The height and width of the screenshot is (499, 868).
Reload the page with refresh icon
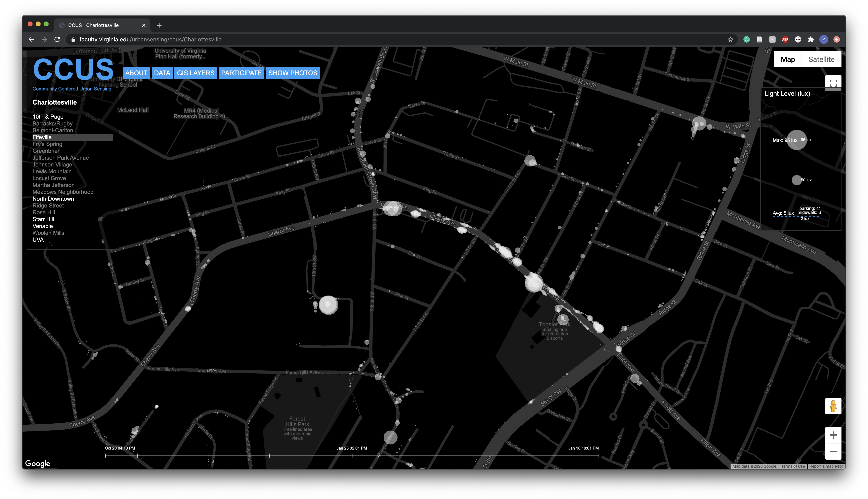coord(57,39)
